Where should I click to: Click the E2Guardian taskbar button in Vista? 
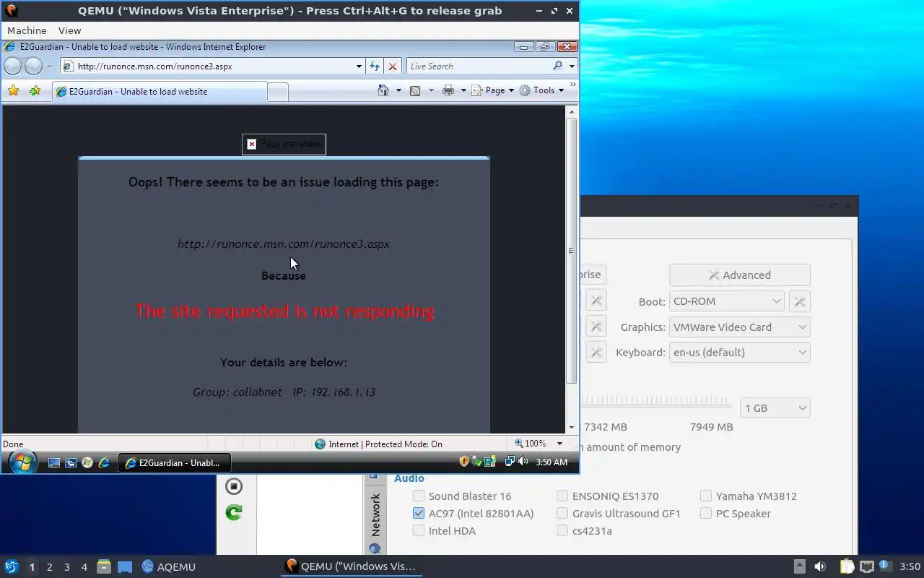(174, 462)
